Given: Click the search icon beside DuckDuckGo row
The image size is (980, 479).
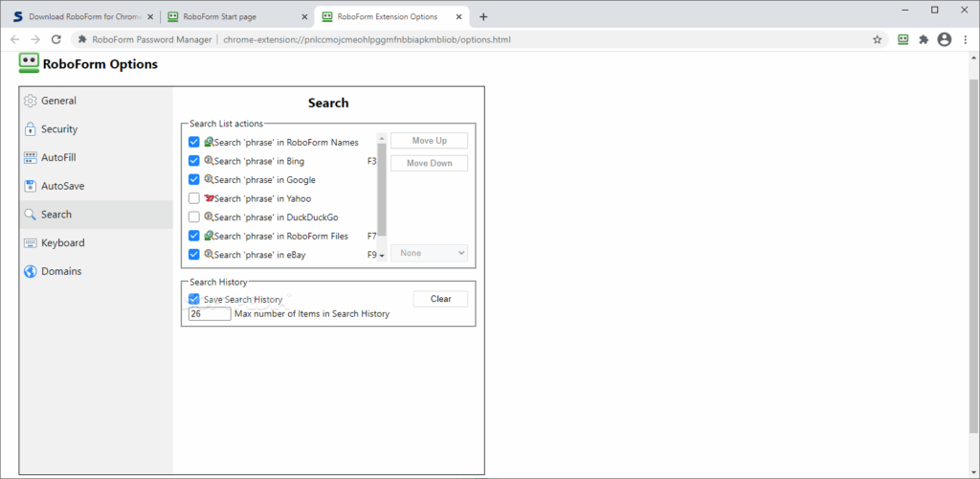Looking at the screenshot, I should coord(209,217).
